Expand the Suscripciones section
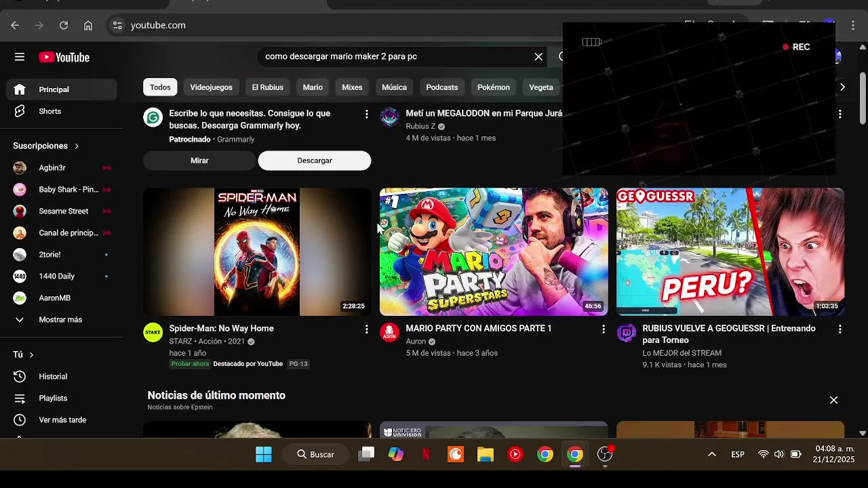 tap(46, 146)
